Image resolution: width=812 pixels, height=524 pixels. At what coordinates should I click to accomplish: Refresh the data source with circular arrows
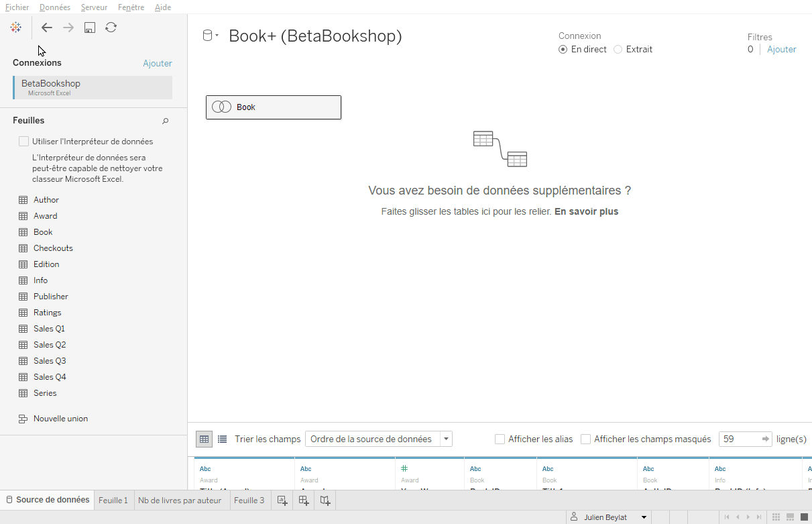[x=111, y=28]
